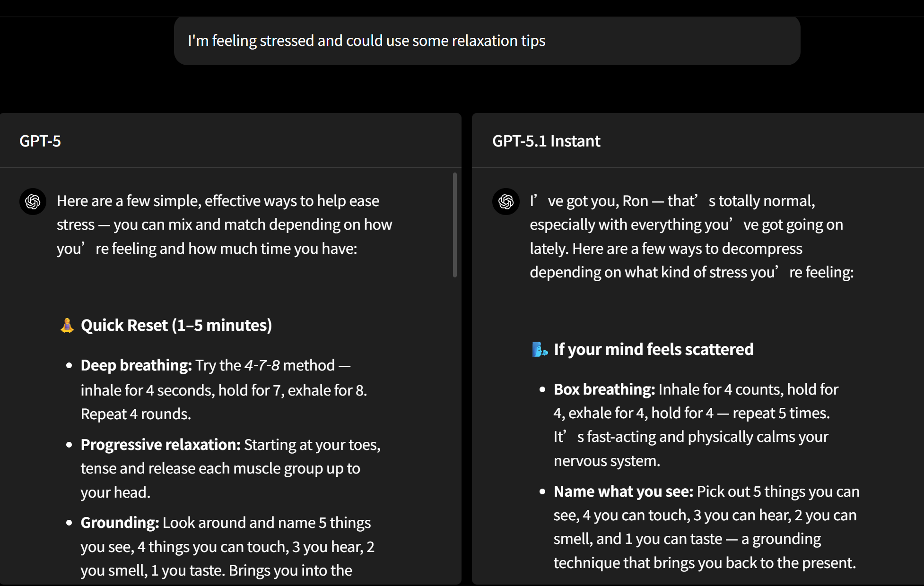Click the bold 'Progressive relaxation:' label
The width and height of the screenshot is (924, 586).
click(x=161, y=445)
